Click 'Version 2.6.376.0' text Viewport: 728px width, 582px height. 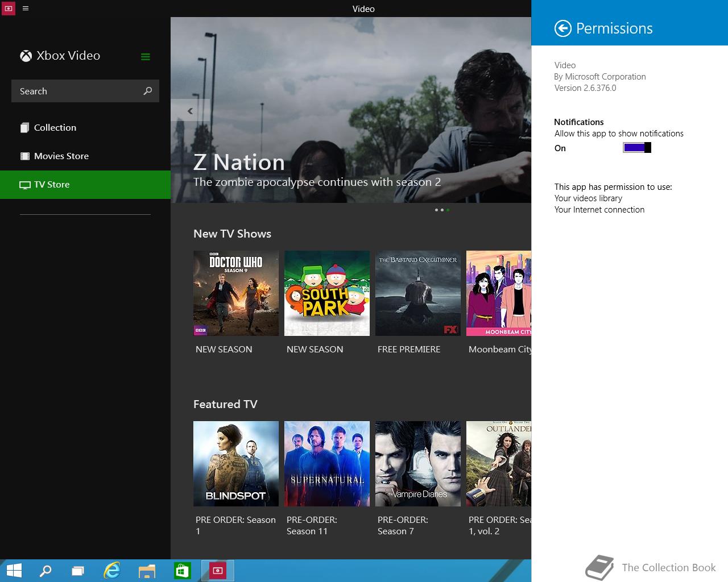point(585,88)
